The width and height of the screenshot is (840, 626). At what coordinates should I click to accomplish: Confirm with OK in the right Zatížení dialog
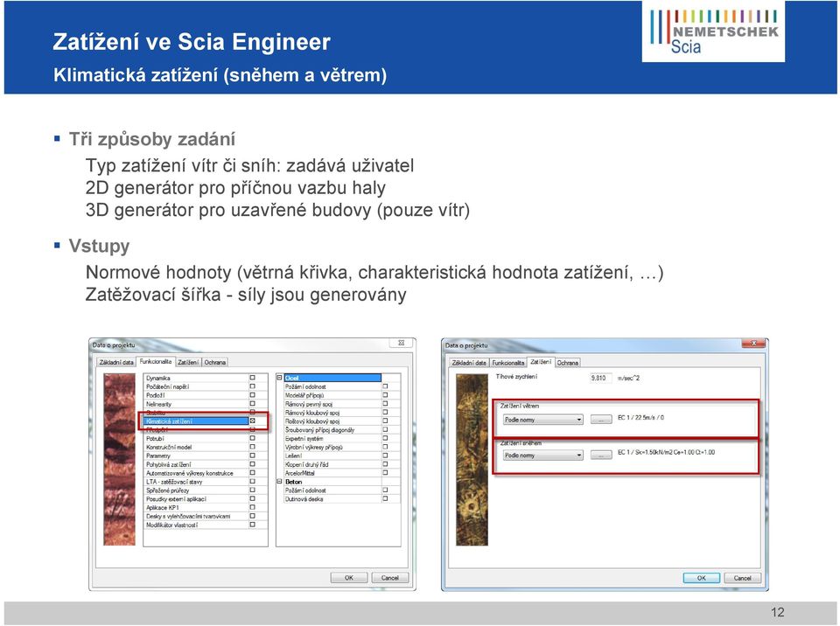[701, 578]
